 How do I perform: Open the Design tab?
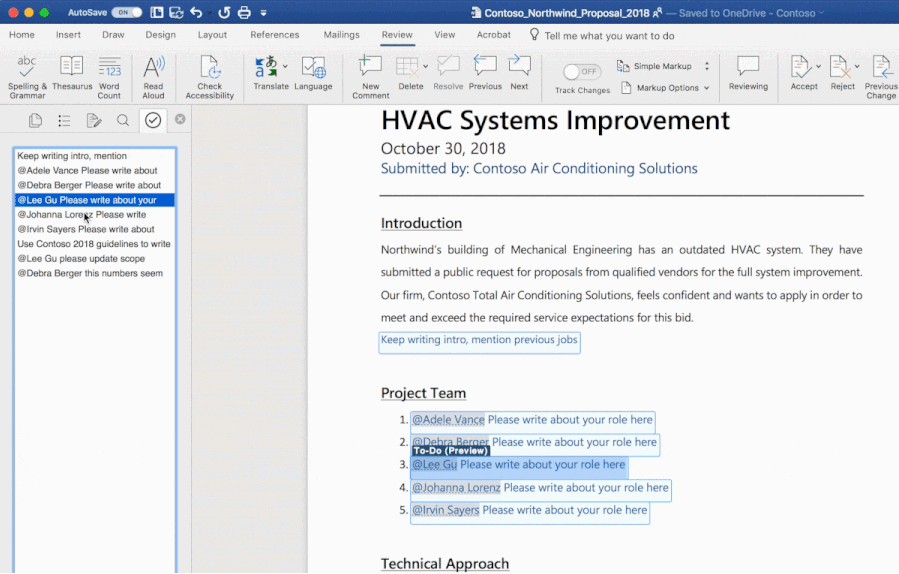(x=161, y=34)
